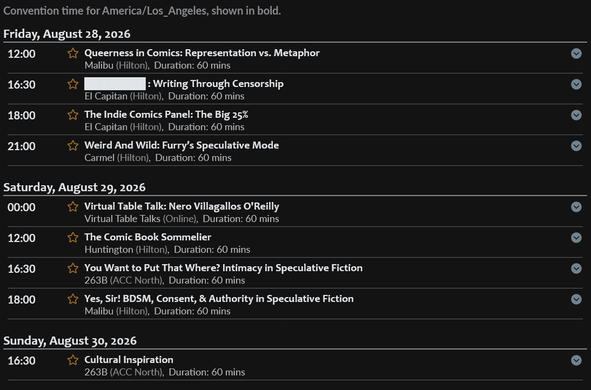Screen dimensions: 591x390
Task: Expand Yes, Sir! BDSM session chevron
Action: click(x=576, y=299)
